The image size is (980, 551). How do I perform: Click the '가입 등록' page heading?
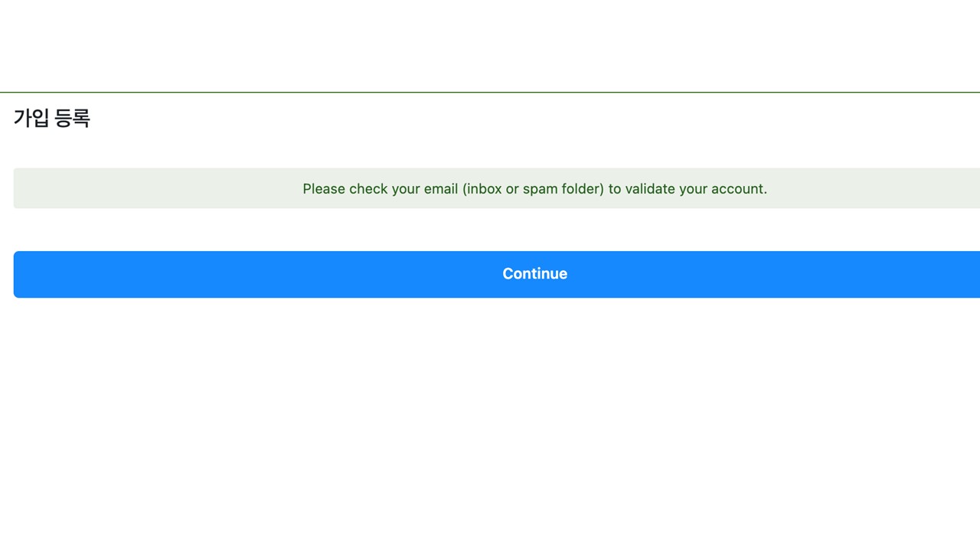coord(52,119)
